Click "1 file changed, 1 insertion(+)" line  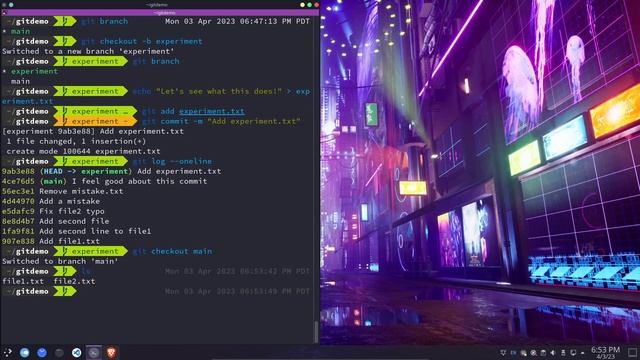click(x=76, y=141)
